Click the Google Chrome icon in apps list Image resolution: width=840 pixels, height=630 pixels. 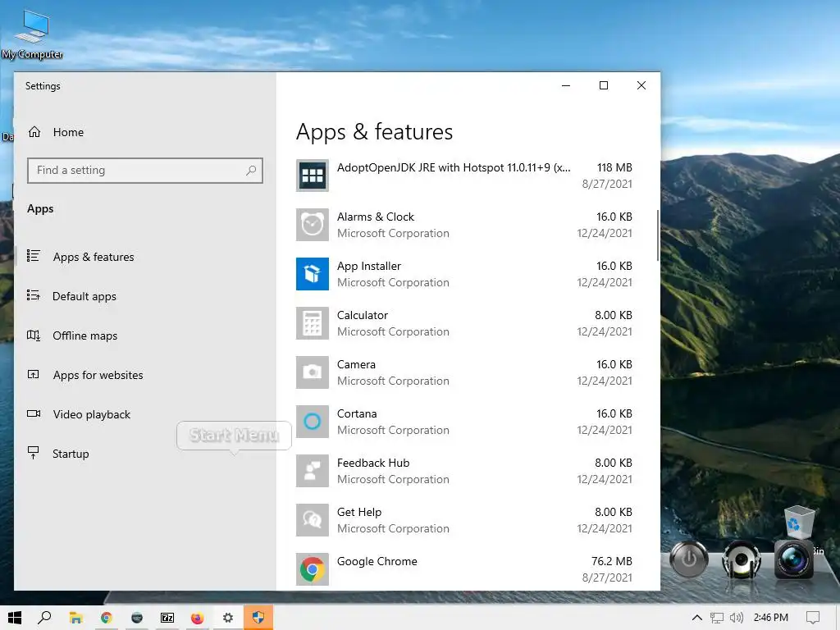coord(313,569)
